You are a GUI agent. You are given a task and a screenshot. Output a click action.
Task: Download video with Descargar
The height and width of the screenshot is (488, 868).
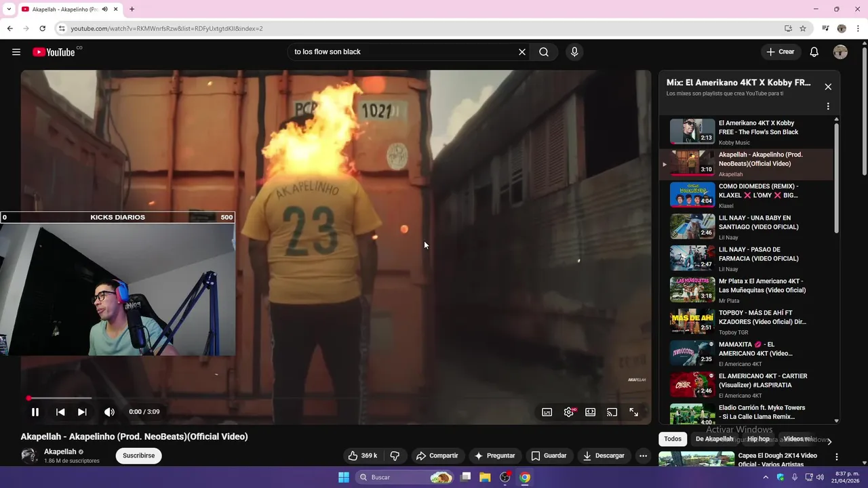[604, 455]
